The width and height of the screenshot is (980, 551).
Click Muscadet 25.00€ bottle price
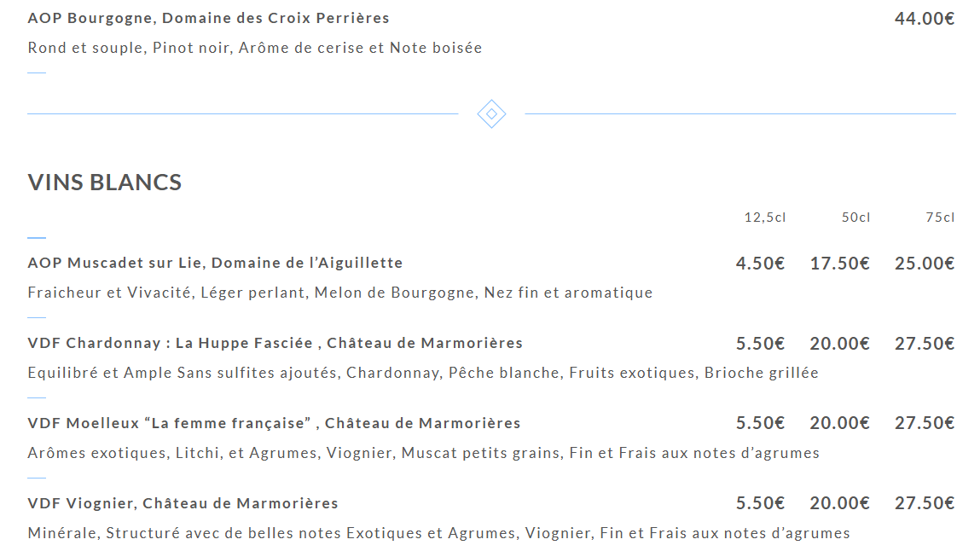point(924,264)
